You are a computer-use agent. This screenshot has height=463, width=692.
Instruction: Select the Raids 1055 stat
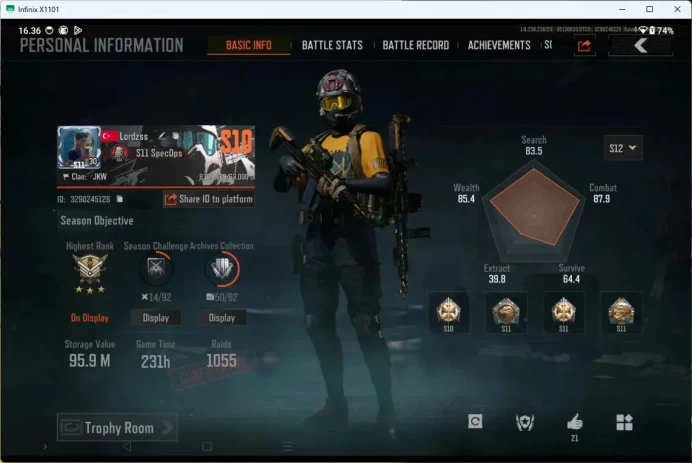click(222, 354)
